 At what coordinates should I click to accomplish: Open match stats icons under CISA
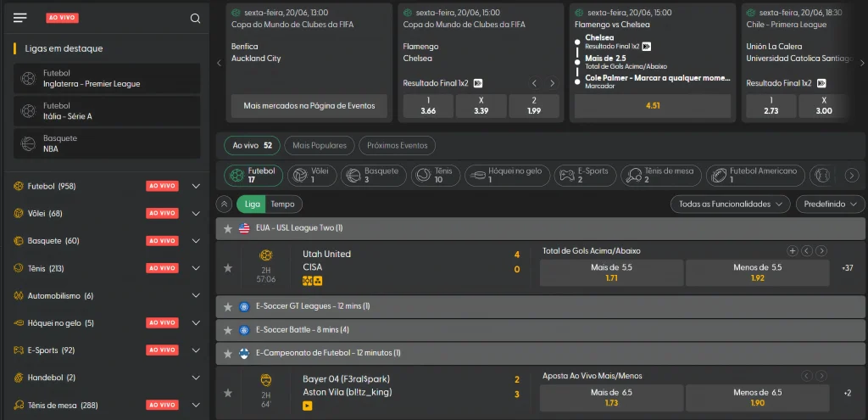click(x=312, y=281)
